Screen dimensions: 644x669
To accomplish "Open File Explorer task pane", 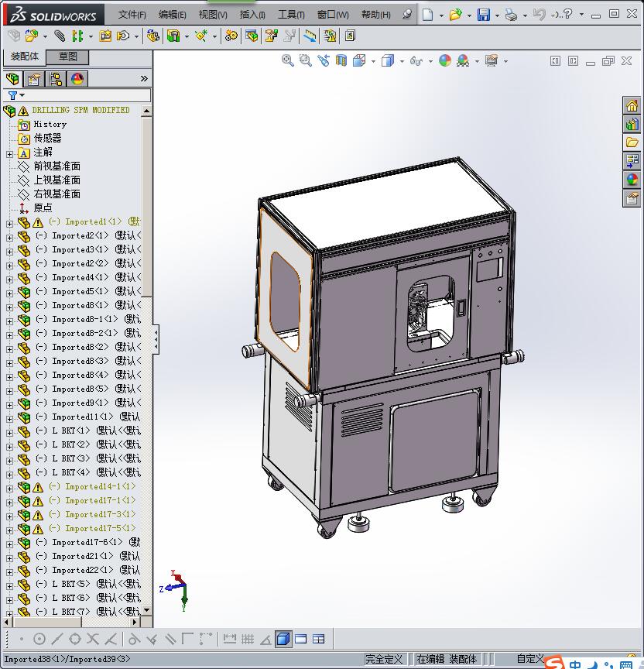I will tap(632, 142).
